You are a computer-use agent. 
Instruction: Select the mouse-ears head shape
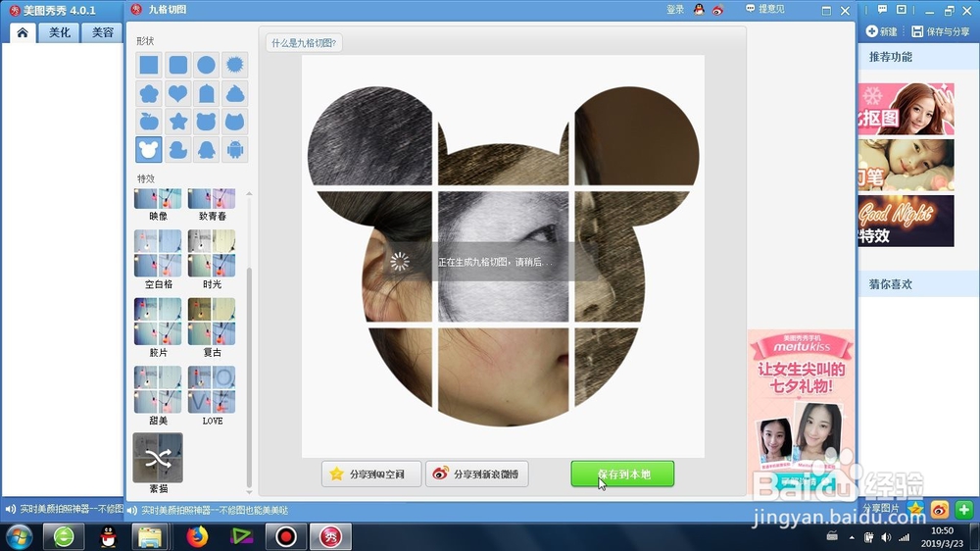pos(149,149)
